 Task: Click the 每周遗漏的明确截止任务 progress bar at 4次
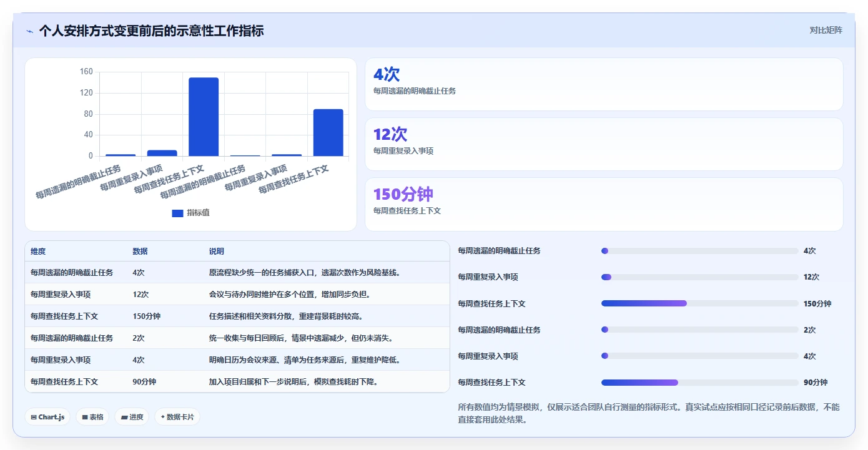(x=699, y=251)
